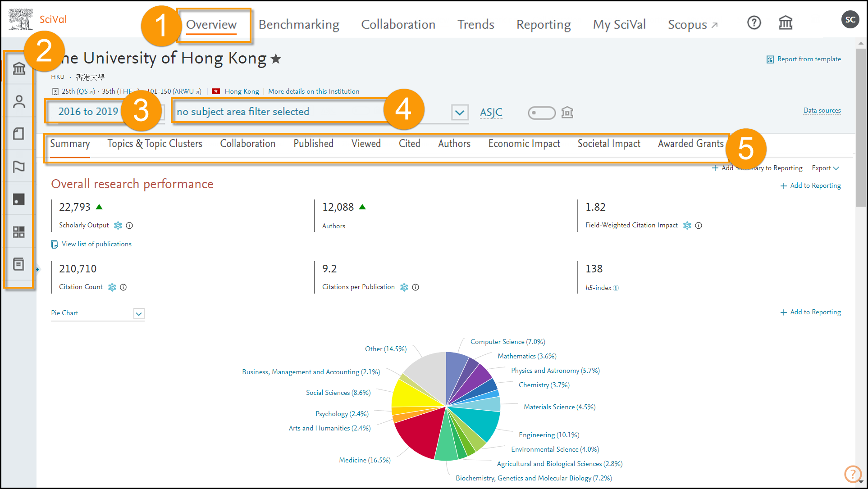Switch to Topics & Topic Clusters tab
868x489 pixels.
coord(155,144)
